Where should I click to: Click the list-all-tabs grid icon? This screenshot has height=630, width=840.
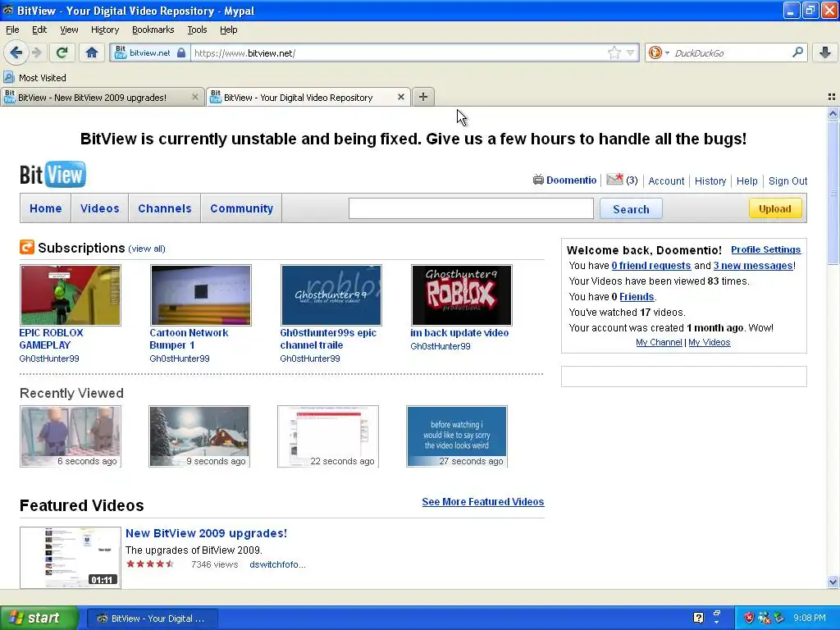[x=832, y=97]
